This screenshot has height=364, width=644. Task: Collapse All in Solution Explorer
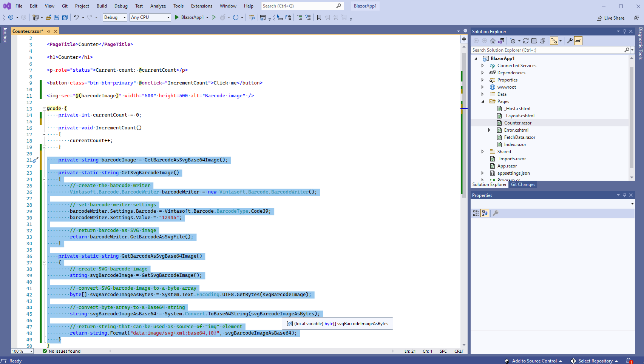click(x=534, y=41)
